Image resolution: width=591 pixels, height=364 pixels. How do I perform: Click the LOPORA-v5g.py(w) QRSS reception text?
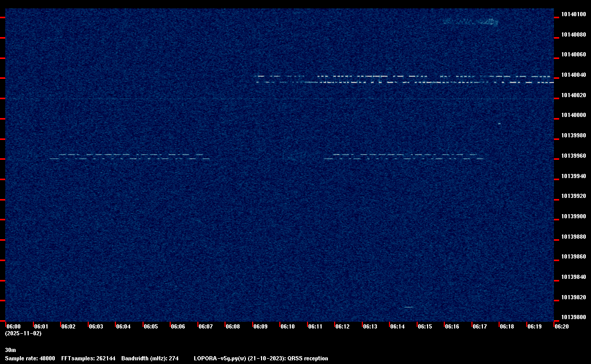click(x=261, y=359)
